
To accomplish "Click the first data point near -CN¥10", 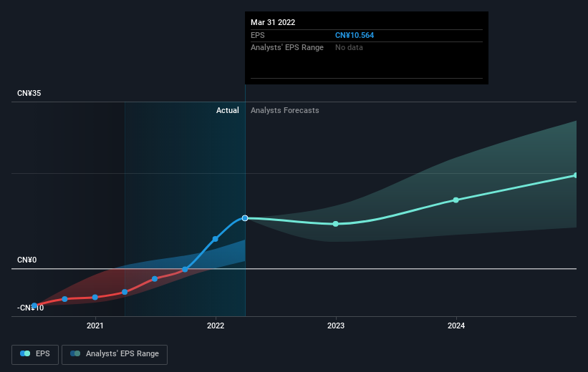I will click(34, 305).
